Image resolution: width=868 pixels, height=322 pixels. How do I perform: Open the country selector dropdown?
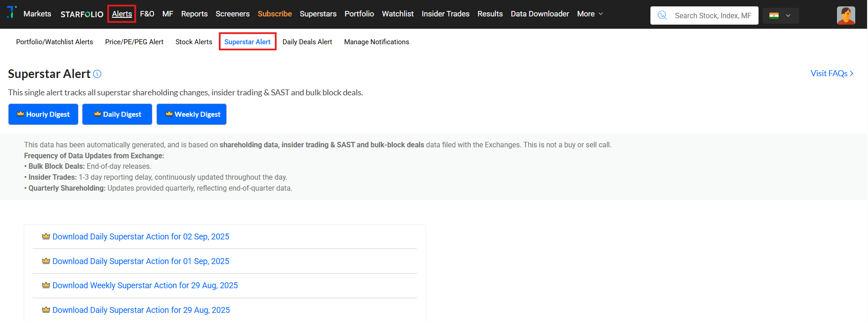tap(781, 16)
